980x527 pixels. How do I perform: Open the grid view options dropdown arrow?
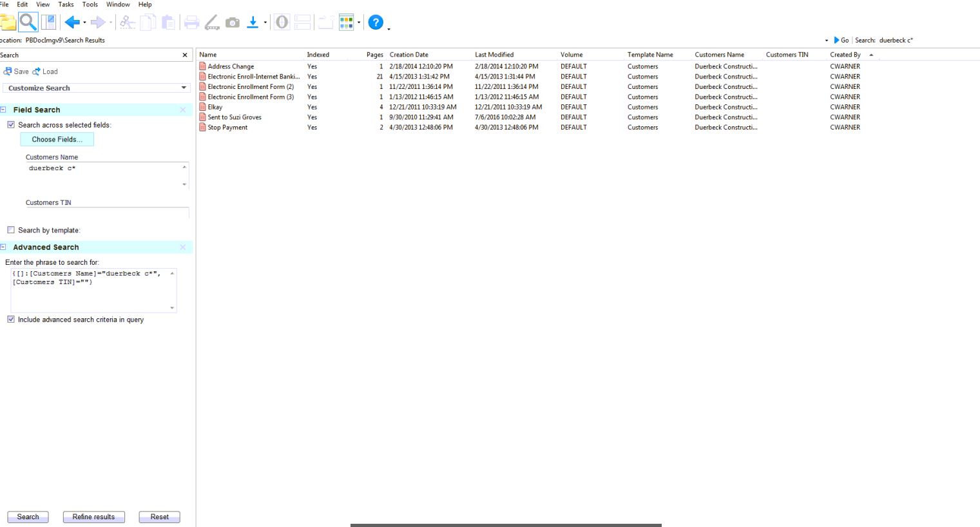tap(359, 23)
